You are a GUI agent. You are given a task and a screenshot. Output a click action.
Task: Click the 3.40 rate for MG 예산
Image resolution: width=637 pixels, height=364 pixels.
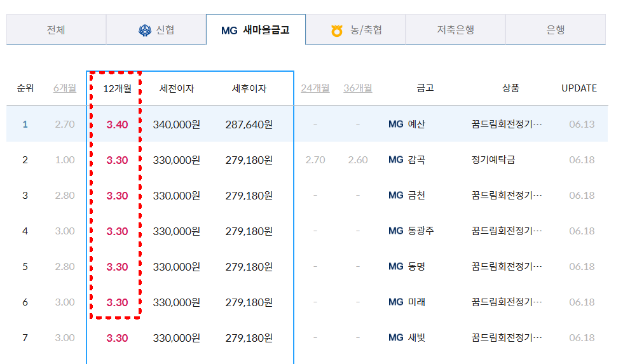point(117,125)
